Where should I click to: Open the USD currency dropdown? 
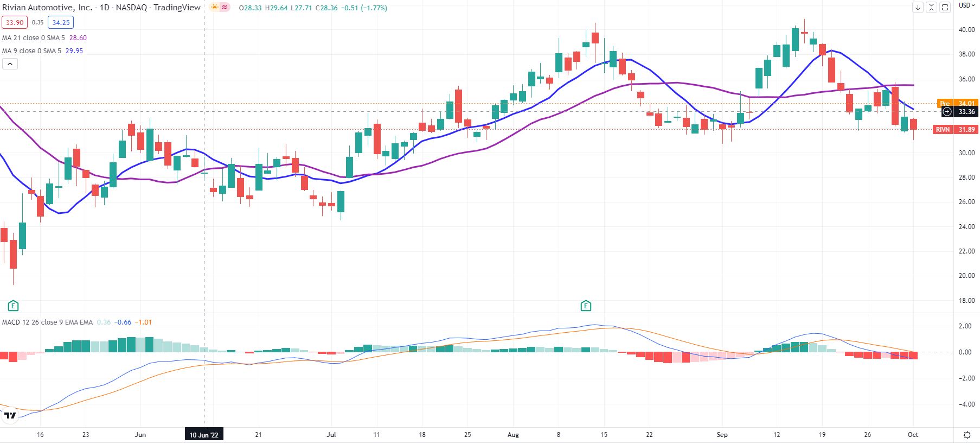967,5
